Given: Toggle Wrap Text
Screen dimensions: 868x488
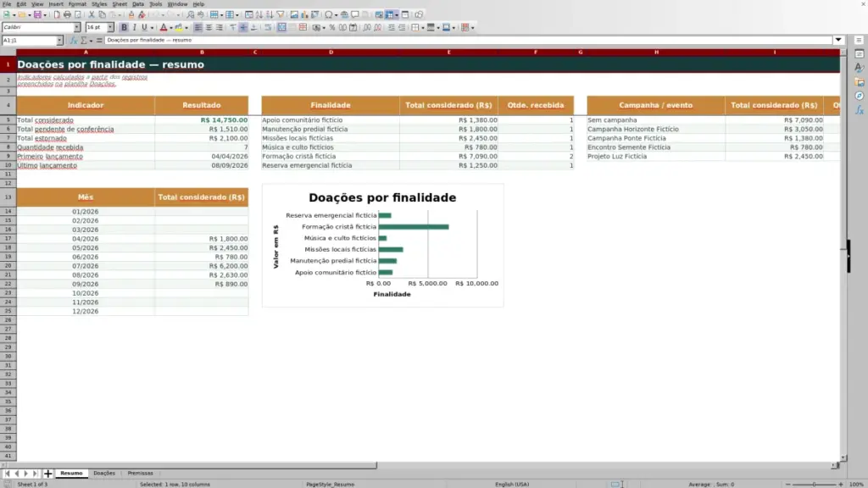Looking at the screenshot, I should point(267,27).
